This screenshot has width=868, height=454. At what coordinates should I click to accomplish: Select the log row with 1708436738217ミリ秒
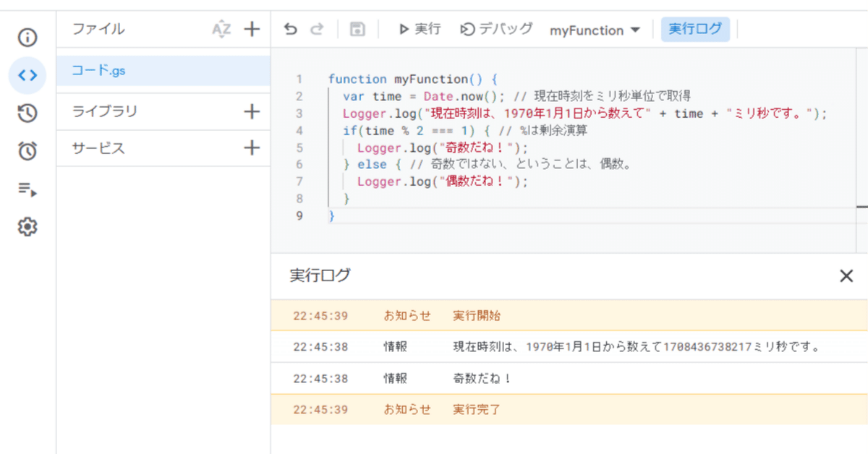569,347
